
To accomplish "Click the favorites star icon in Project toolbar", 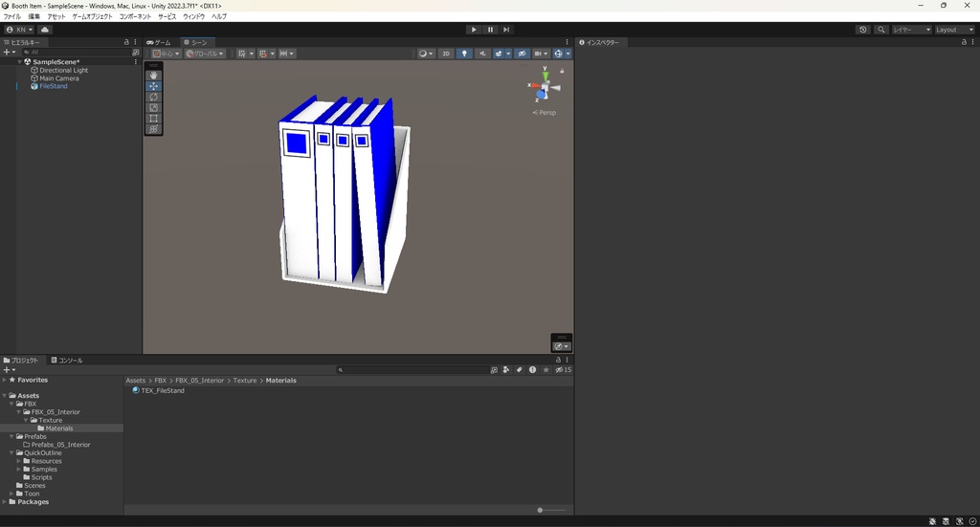I will click(x=546, y=369).
